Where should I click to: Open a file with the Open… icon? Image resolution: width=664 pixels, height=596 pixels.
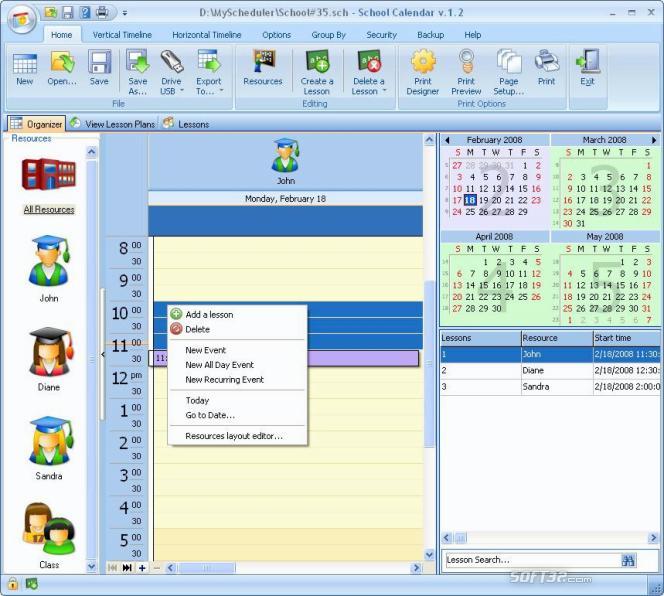pos(62,62)
